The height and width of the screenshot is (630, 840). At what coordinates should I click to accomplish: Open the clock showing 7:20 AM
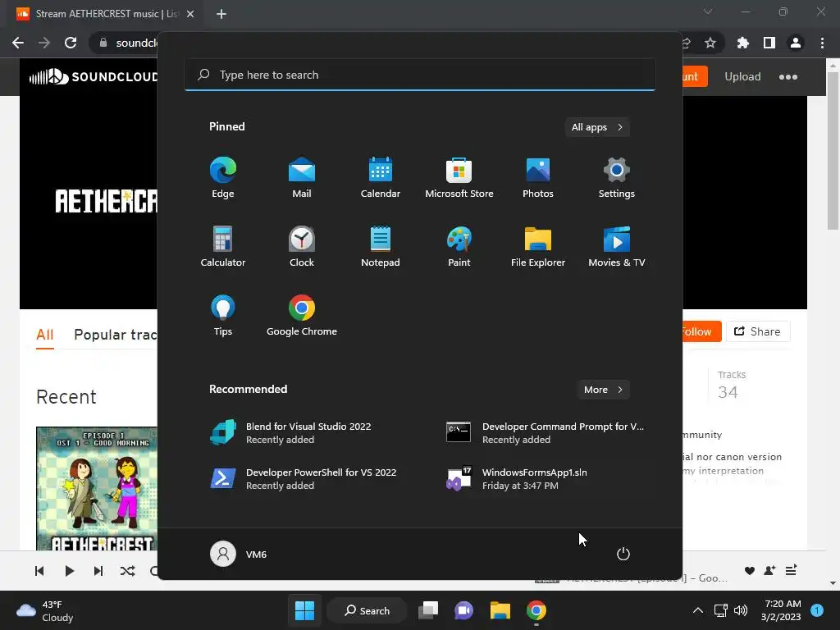click(x=781, y=610)
